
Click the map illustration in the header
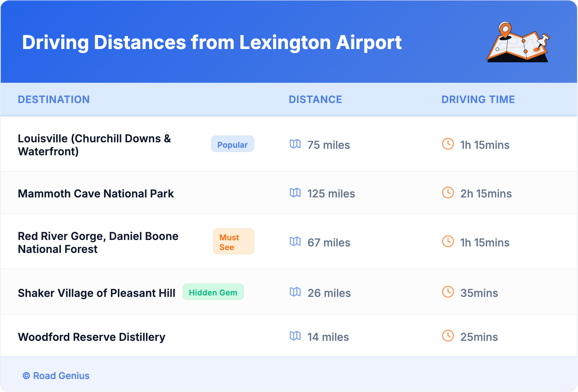(x=518, y=43)
